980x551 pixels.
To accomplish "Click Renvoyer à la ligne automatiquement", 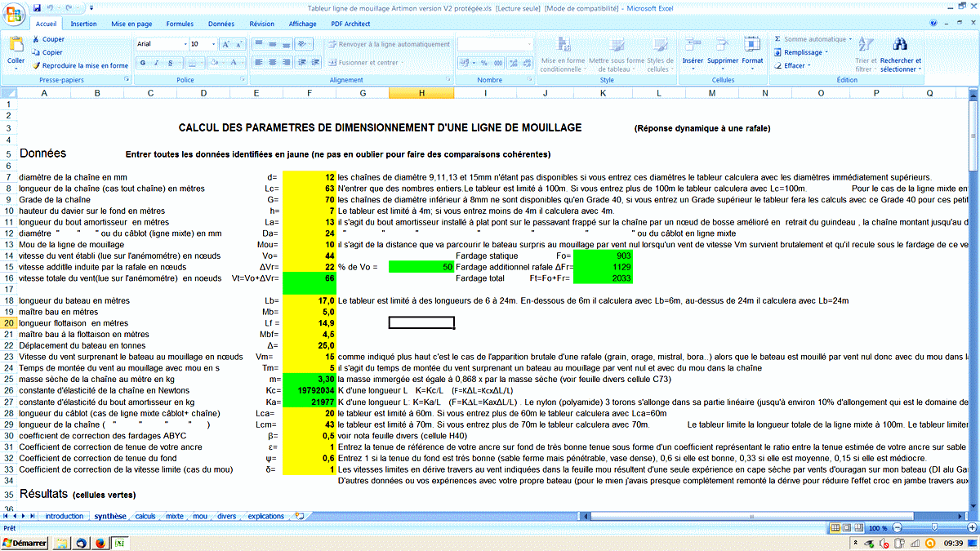I will (x=389, y=43).
